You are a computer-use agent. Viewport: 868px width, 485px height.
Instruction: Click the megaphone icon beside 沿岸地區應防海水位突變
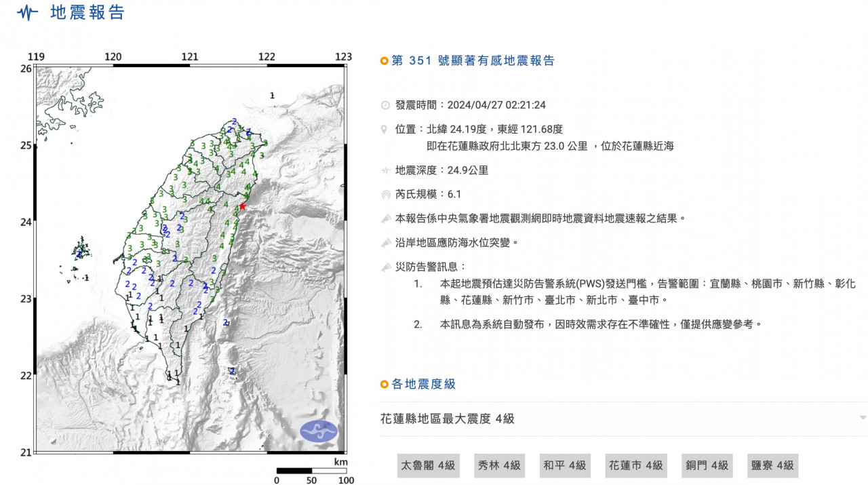[385, 242]
